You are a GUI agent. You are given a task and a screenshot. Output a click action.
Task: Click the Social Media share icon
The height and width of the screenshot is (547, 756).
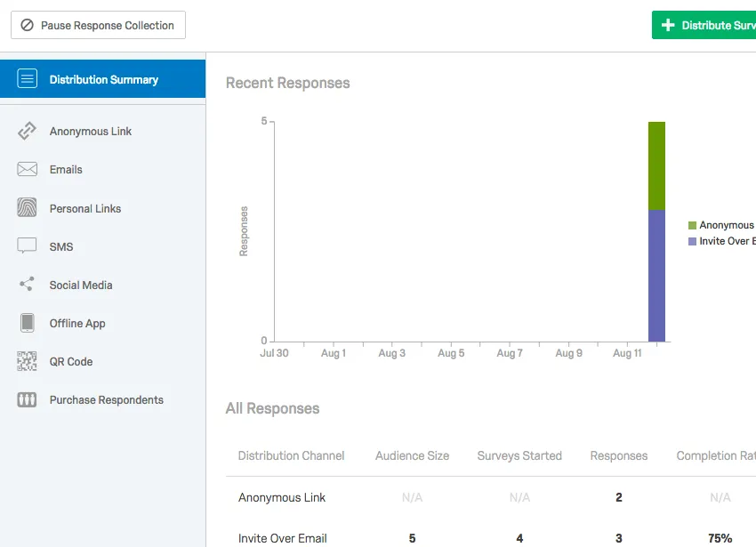[x=28, y=285]
